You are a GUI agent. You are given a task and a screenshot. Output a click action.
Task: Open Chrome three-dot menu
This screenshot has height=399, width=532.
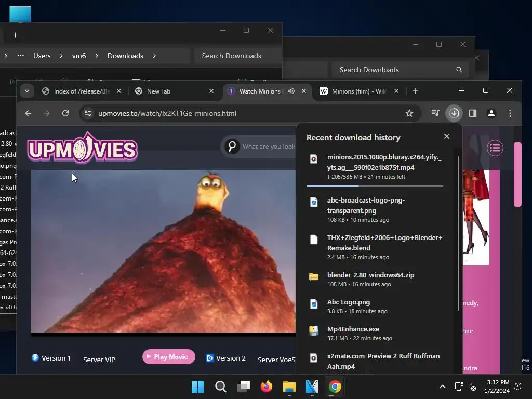tap(510, 113)
